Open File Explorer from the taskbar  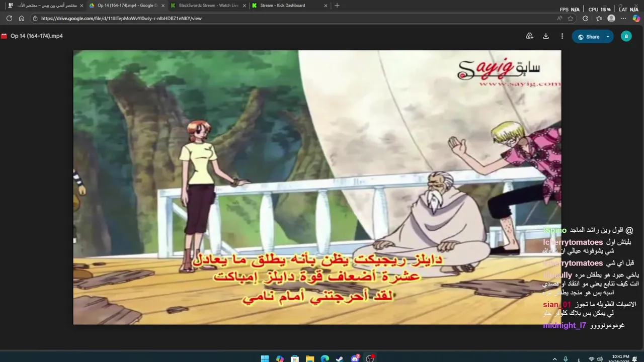pyautogui.click(x=310, y=358)
